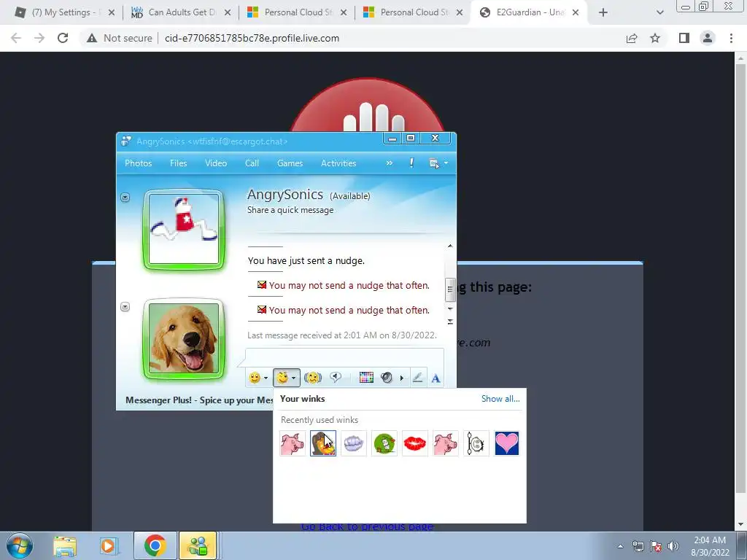This screenshot has height=560, width=747.
Task: Open the Chrome profile avatar
Action: pyautogui.click(x=708, y=38)
